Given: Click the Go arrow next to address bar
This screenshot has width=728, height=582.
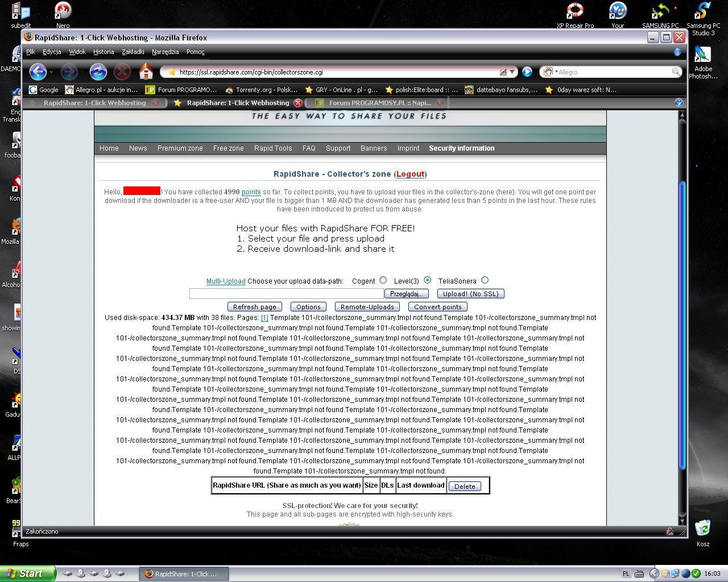Looking at the screenshot, I should pos(527,72).
